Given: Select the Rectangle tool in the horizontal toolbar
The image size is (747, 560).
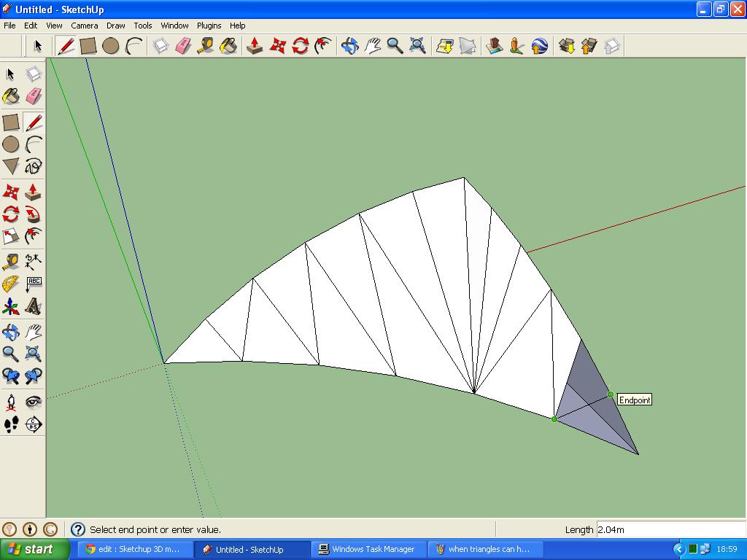Looking at the screenshot, I should click(88, 46).
